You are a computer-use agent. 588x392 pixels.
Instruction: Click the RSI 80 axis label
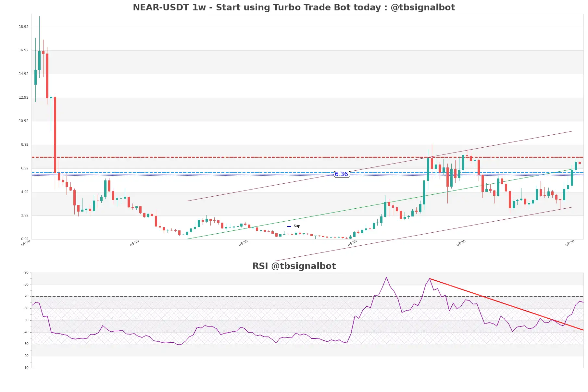(26, 285)
